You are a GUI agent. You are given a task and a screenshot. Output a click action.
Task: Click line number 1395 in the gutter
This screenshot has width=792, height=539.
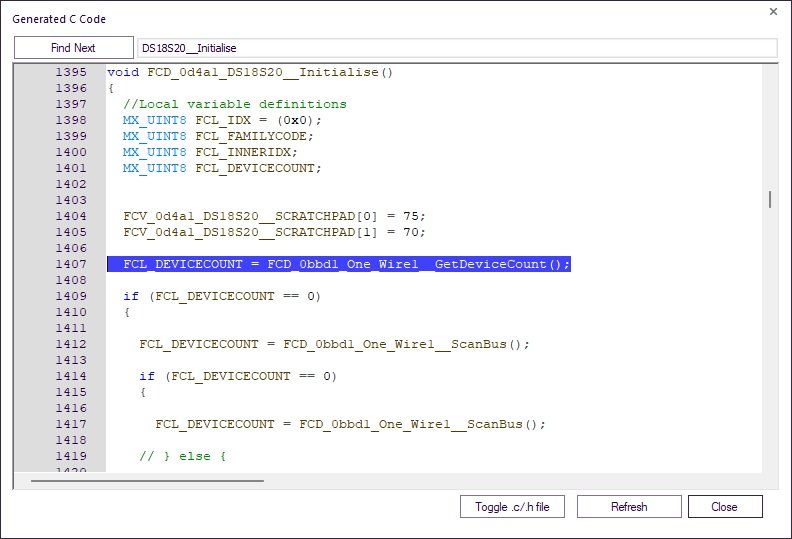click(x=70, y=72)
